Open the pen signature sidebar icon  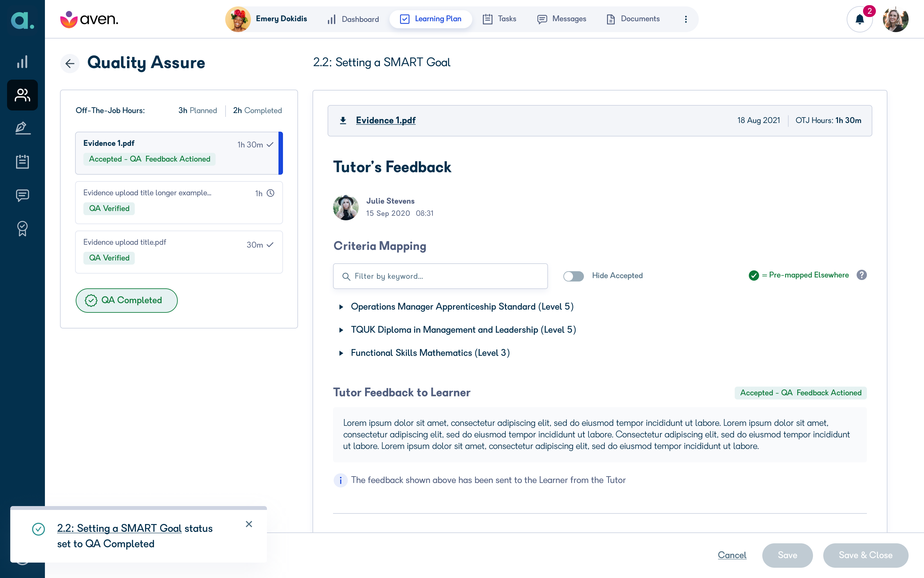tap(22, 128)
